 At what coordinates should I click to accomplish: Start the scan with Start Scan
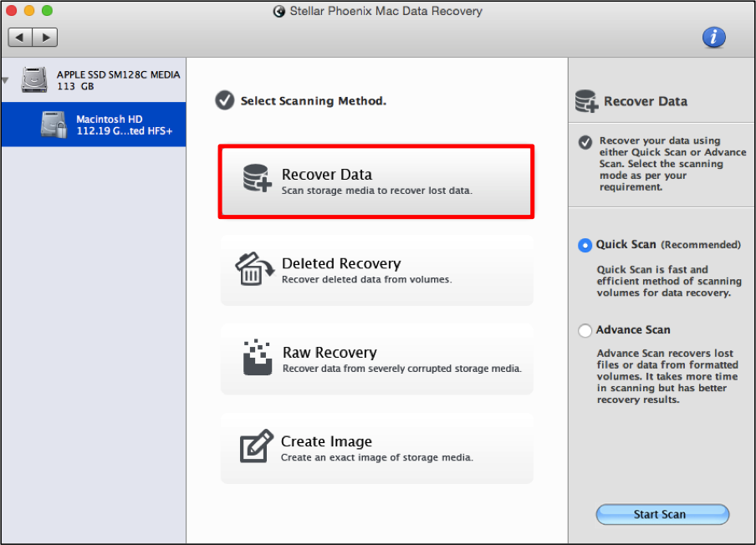(662, 514)
